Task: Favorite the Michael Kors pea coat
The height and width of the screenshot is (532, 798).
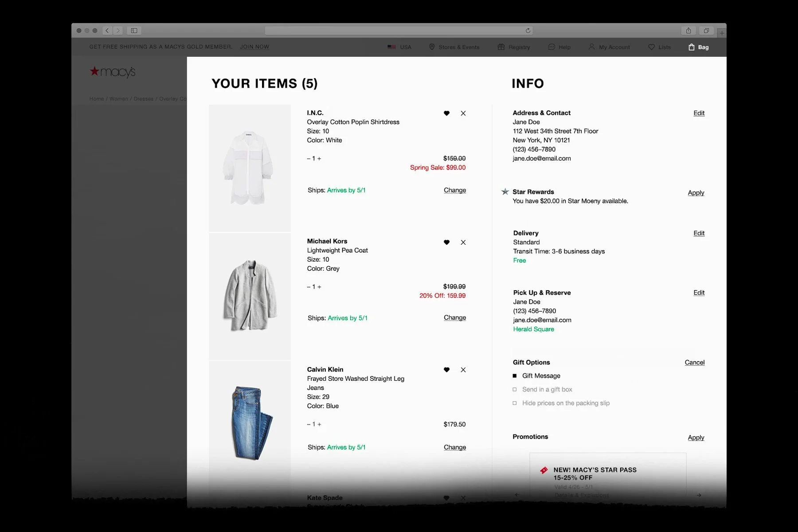Action: 446,243
